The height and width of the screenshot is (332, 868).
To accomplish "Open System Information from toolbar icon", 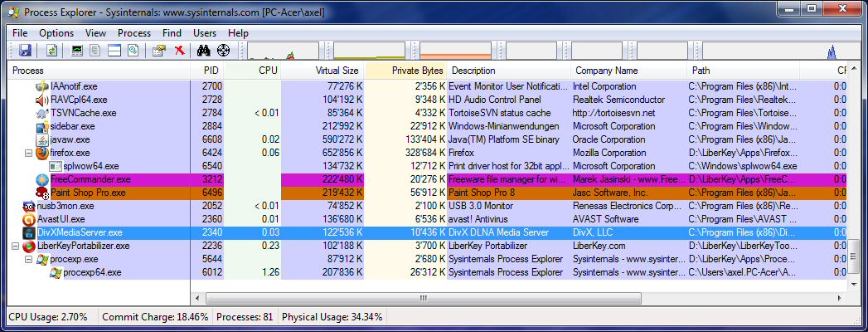I will 77,51.
